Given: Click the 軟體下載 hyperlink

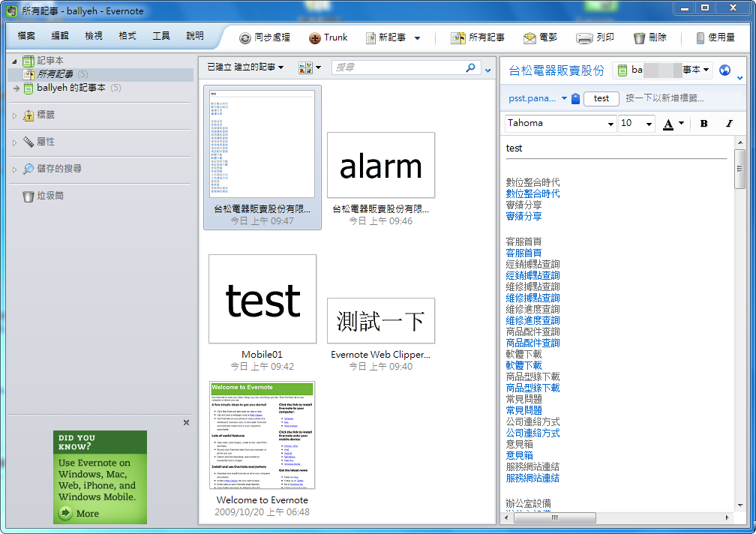Looking at the screenshot, I should [x=523, y=365].
